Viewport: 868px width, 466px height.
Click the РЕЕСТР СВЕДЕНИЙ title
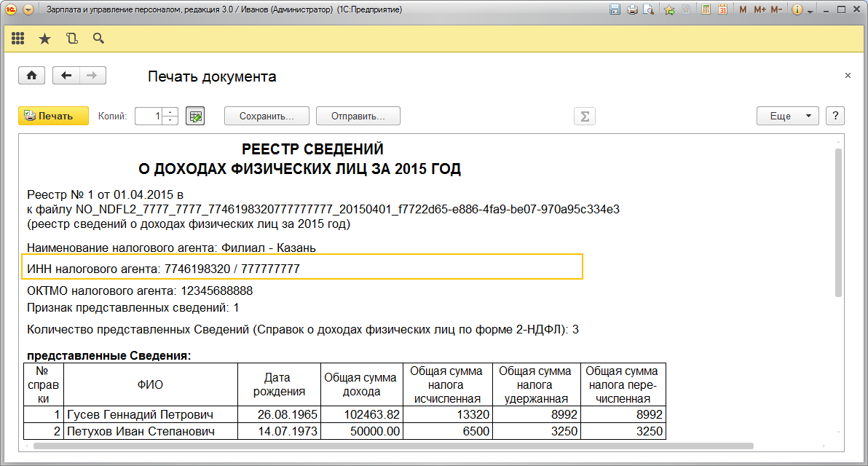click(313, 149)
